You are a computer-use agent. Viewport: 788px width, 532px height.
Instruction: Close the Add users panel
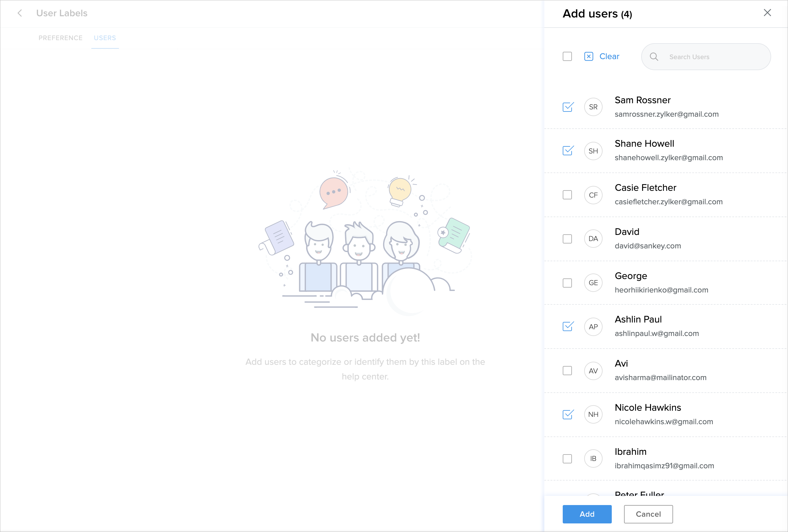pos(767,13)
